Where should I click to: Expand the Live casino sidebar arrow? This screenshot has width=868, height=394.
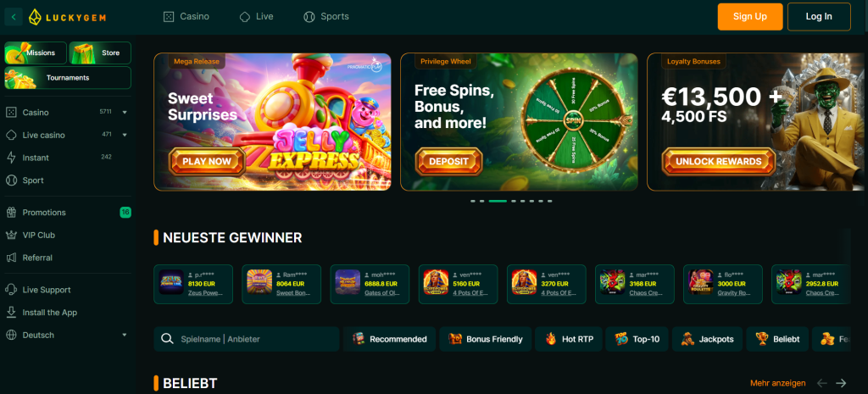pyautogui.click(x=125, y=135)
